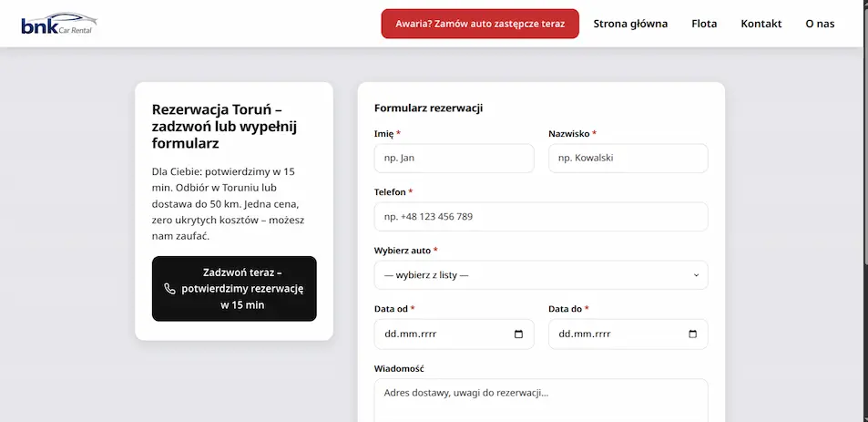Click the Wiadomość message textarea
The width and height of the screenshot is (868, 422).
click(x=540, y=401)
